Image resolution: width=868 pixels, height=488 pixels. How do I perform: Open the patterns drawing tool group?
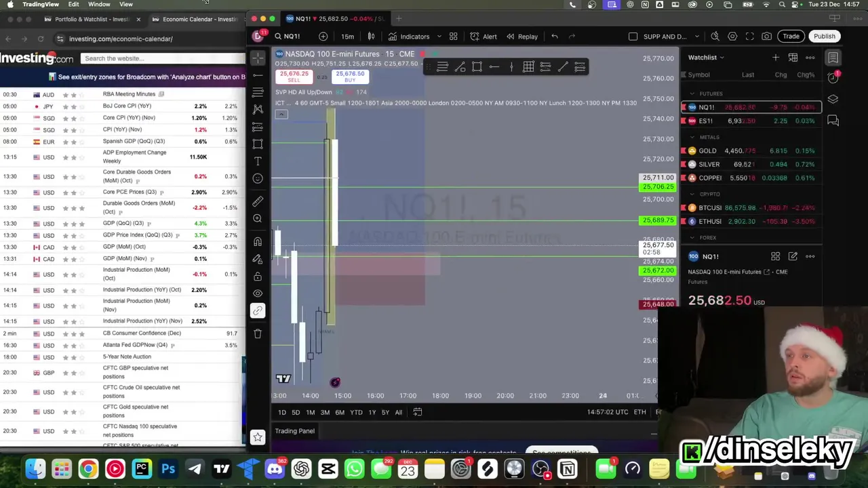tap(258, 109)
